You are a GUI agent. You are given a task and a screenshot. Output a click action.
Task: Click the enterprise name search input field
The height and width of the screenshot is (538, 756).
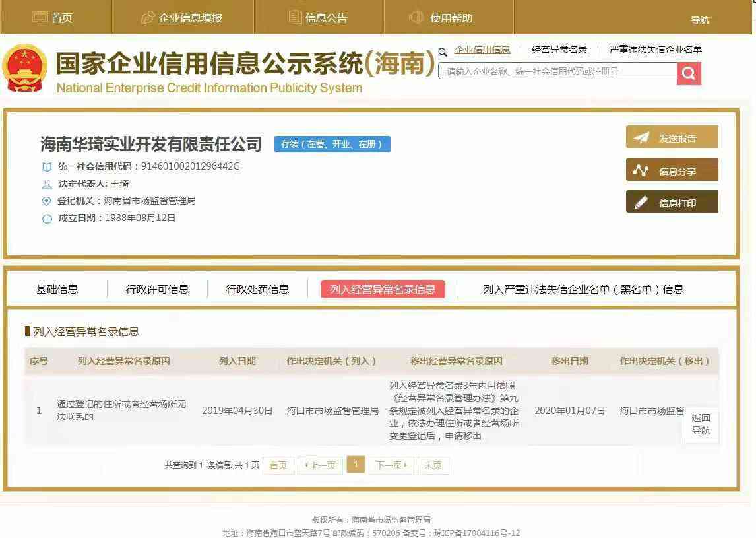557,71
